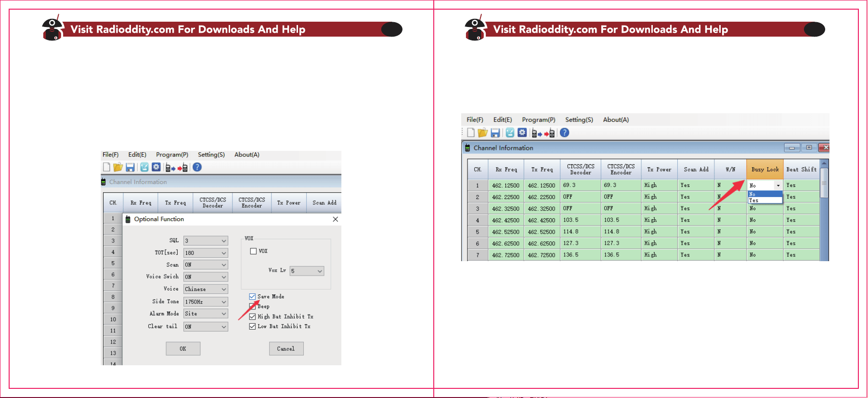Open the TOT[sec] dropdown showing 180
Screen dimensions: 868x398
tap(206, 252)
